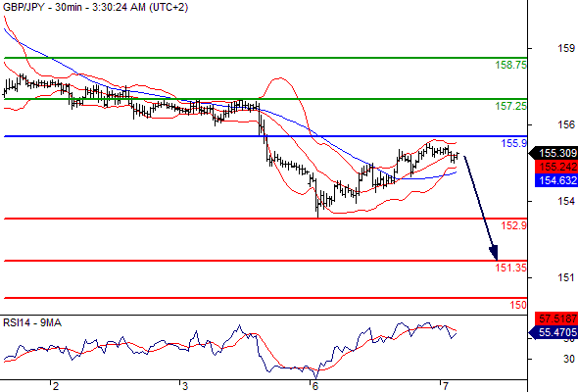Image resolution: width=578 pixels, height=392 pixels.
Task: Click the 159 price axis tick label
Action: coord(566,48)
